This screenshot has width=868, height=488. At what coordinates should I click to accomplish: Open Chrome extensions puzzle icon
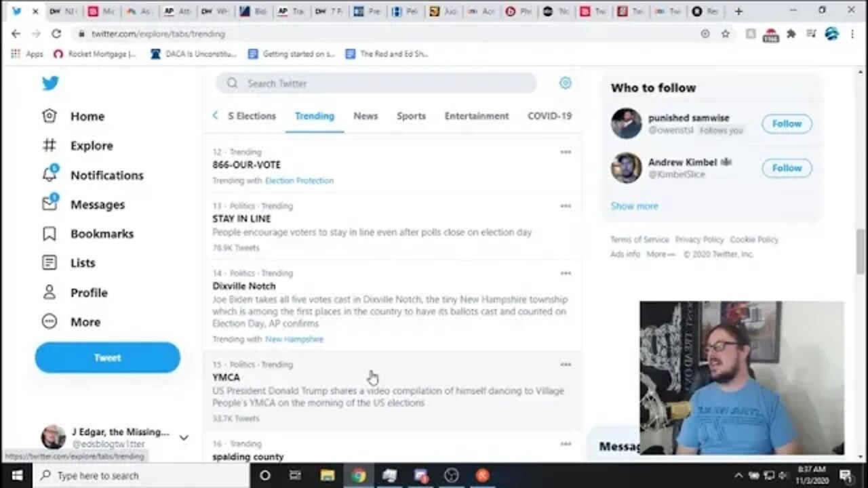click(791, 33)
